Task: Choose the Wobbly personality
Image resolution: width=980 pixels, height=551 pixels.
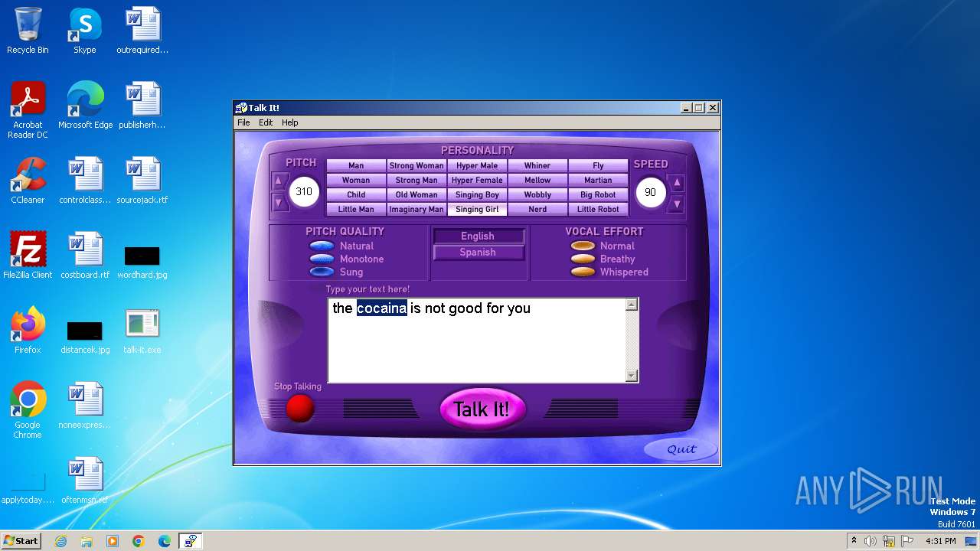Action: tap(537, 194)
